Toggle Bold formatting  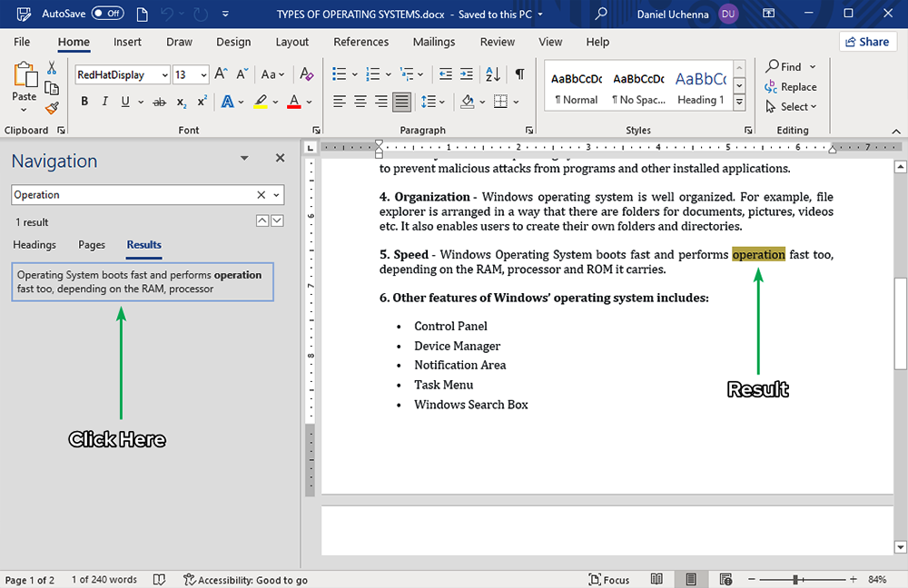pos(84,102)
